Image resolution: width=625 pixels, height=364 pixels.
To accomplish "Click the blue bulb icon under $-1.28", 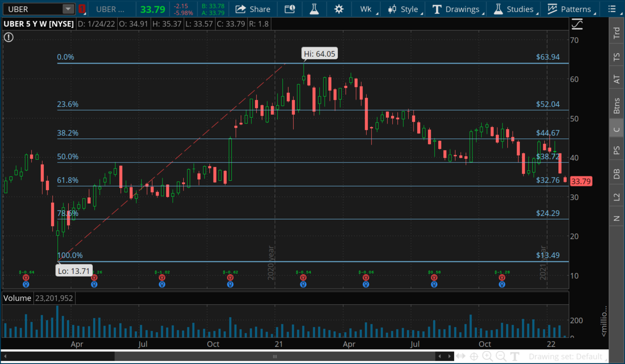I will [502, 284].
